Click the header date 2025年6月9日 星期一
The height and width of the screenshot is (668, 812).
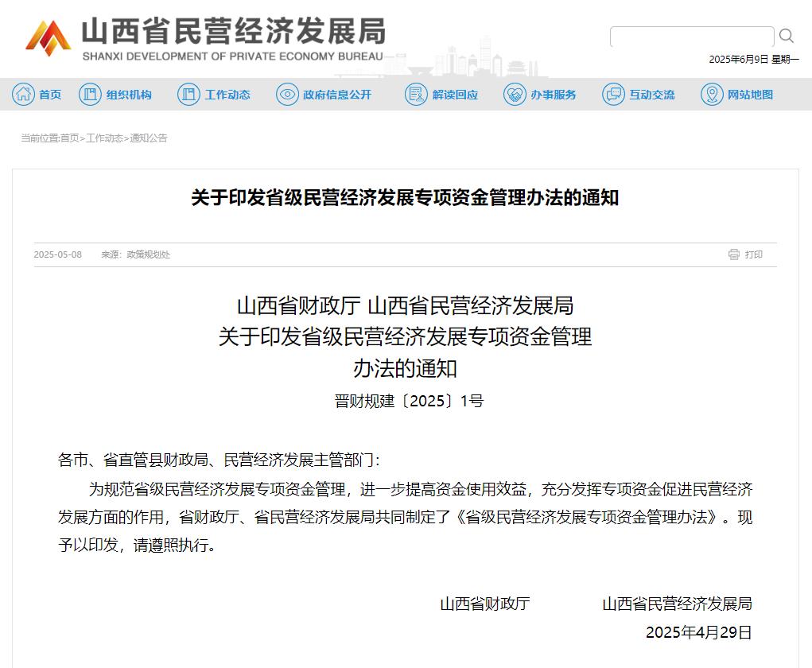pyautogui.click(x=753, y=60)
